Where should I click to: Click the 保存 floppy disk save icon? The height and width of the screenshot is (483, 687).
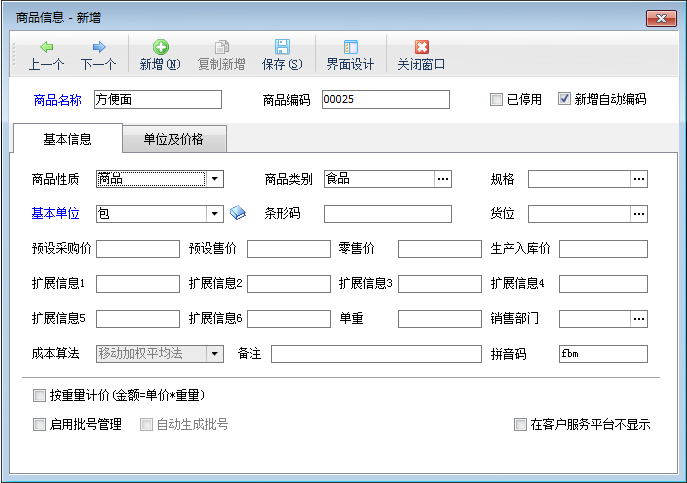pyautogui.click(x=282, y=47)
